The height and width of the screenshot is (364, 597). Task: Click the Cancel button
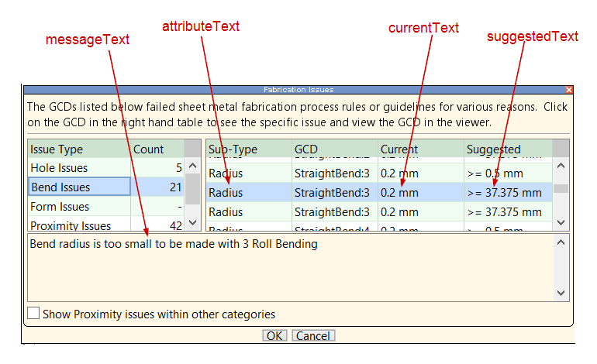pyautogui.click(x=313, y=335)
